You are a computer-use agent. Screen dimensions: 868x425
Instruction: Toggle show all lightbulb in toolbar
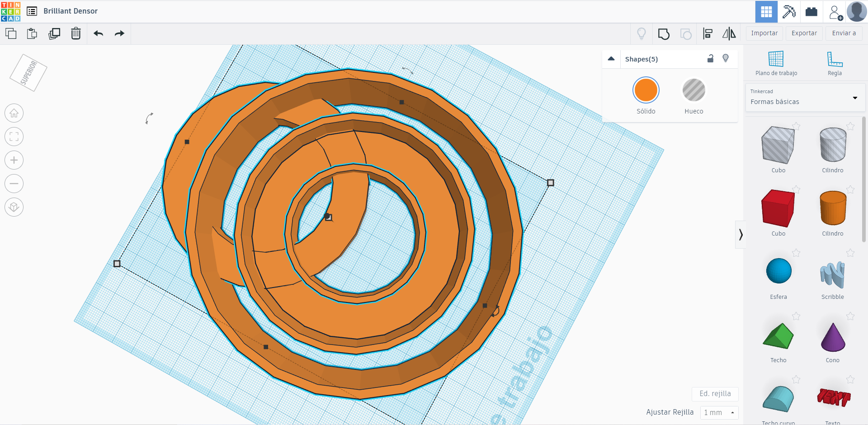click(641, 33)
